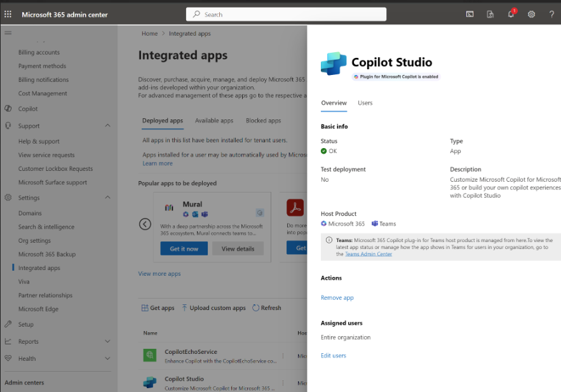This screenshot has width=561, height=392.
Task: Click View details for Mural
Action: [x=238, y=248]
